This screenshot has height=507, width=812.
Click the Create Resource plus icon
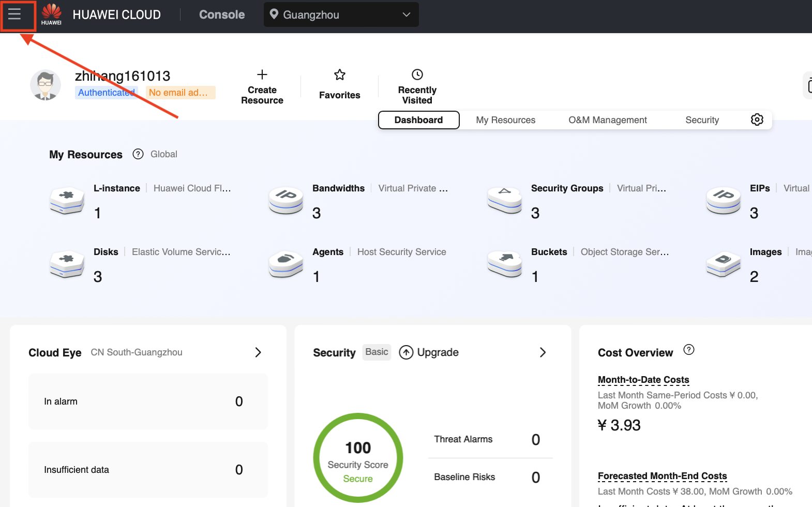click(262, 75)
